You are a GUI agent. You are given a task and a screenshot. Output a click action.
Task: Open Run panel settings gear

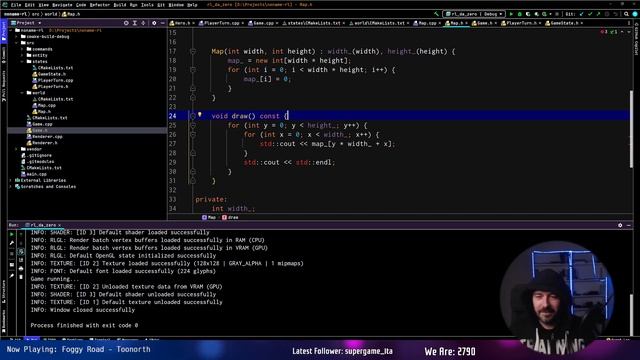(x=620, y=225)
